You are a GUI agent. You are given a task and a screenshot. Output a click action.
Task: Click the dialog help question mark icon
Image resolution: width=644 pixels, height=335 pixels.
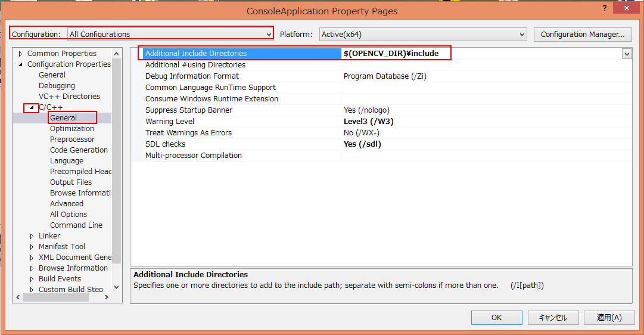[x=605, y=8]
